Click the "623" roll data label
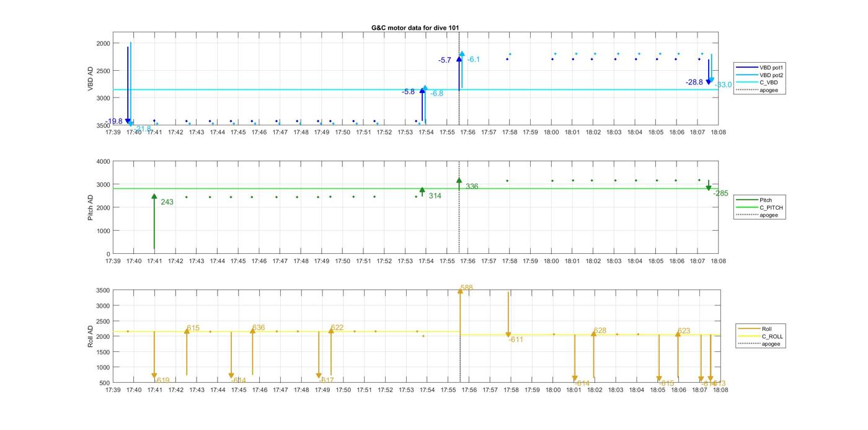Image resolution: width=868 pixels, height=430 pixels. 684,331
